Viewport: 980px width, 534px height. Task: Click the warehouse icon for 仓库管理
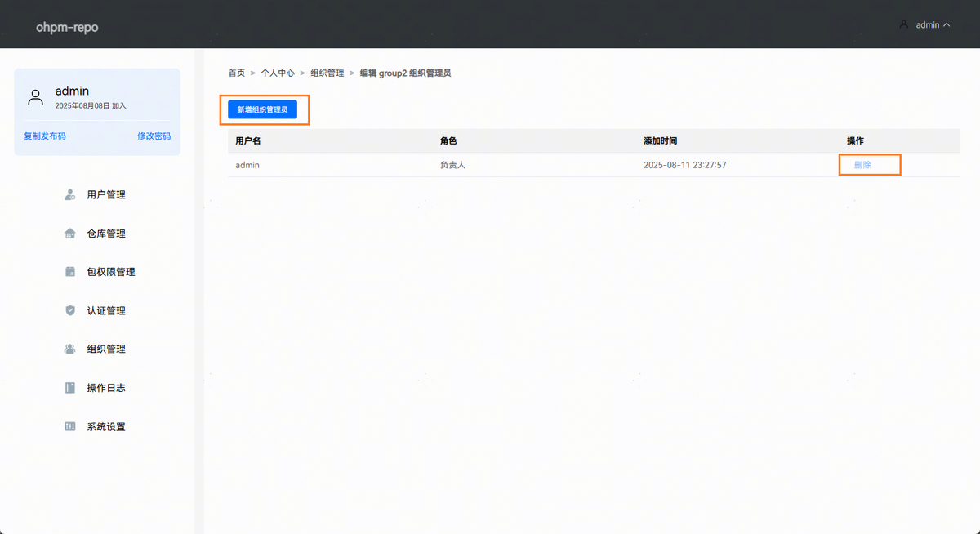70,234
